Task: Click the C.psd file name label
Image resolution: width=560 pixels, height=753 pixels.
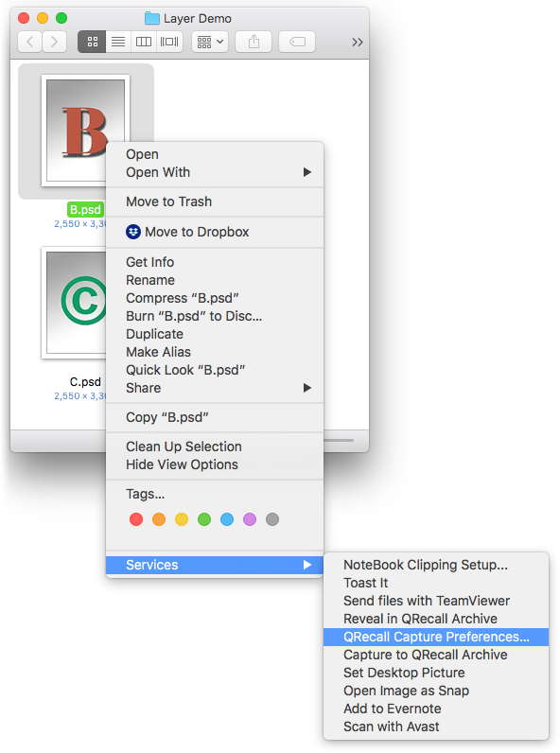Action: [85, 382]
